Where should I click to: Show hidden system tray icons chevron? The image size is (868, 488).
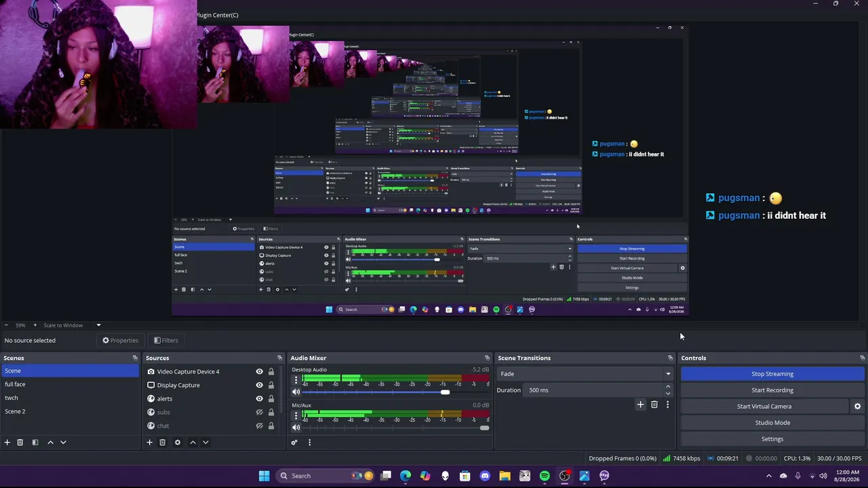coord(768,476)
